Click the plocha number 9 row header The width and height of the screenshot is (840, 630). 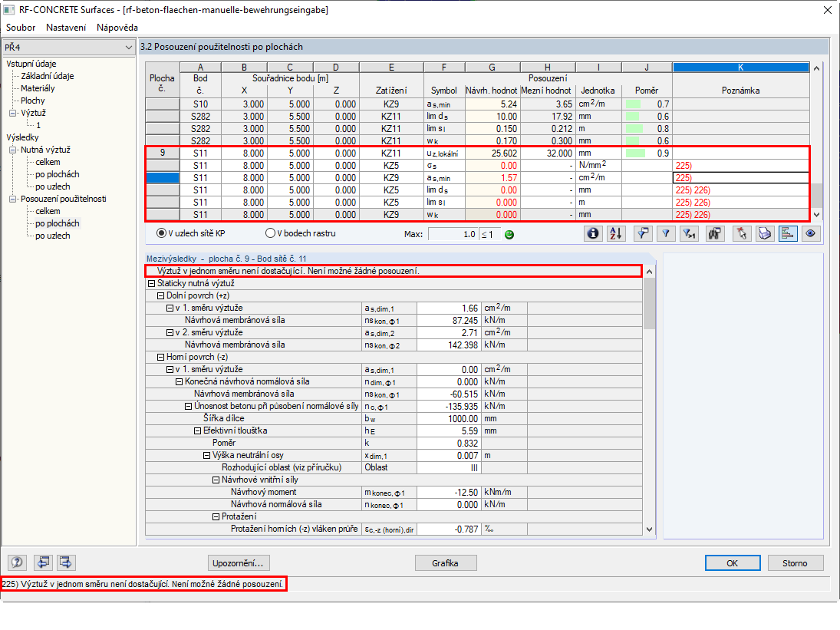point(163,153)
